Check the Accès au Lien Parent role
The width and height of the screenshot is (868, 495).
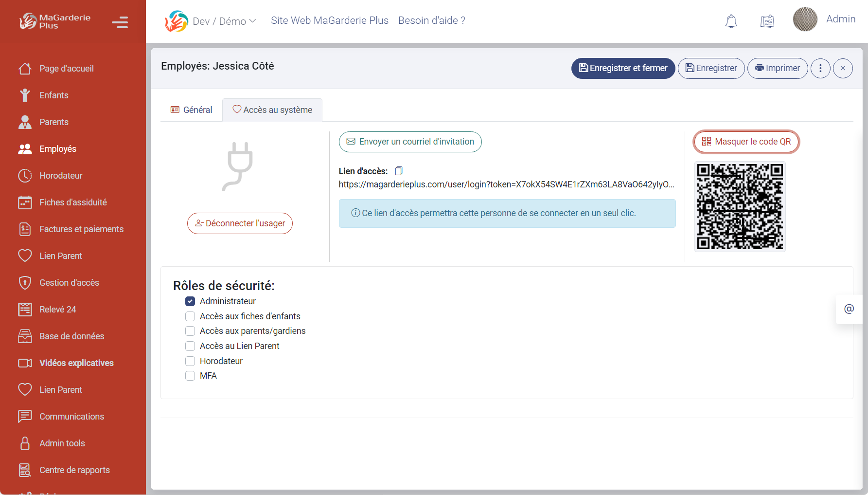pyautogui.click(x=190, y=346)
